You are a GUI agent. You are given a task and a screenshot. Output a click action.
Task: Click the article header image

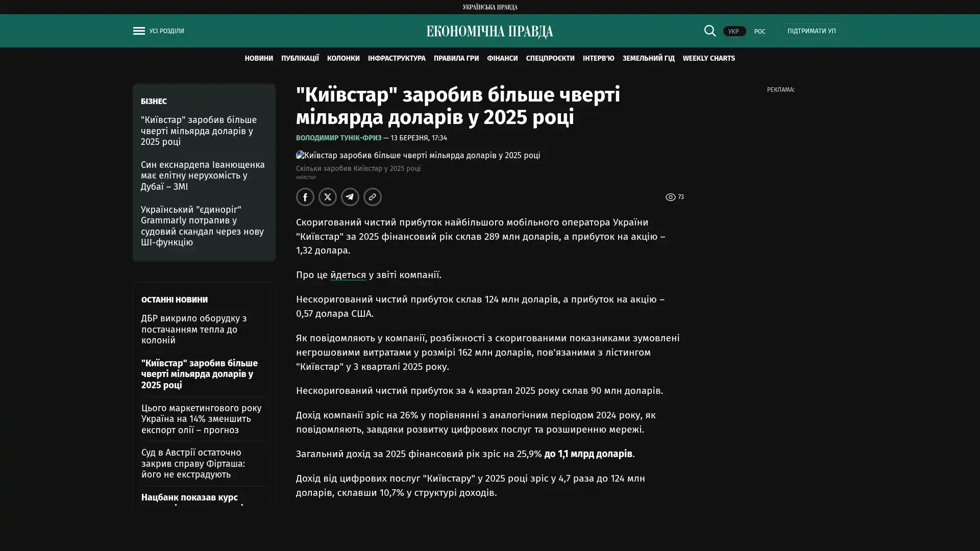(418, 155)
